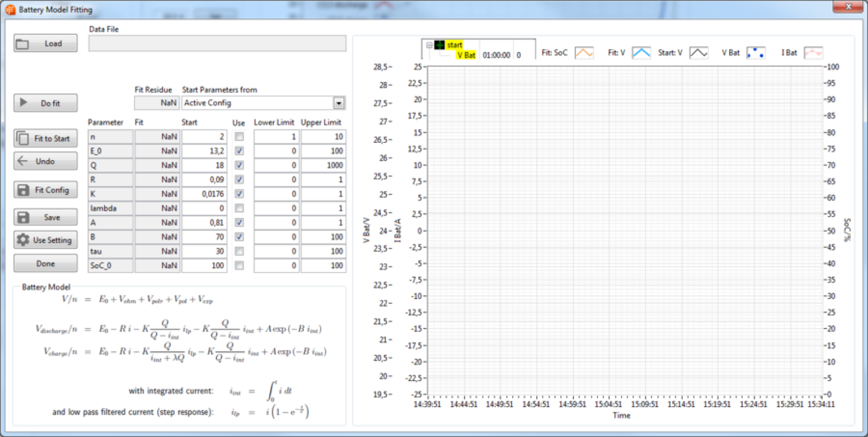The height and width of the screenshot is (437, 868).
Task: Click Use Setting with gear icon
Action: (46, 240)
